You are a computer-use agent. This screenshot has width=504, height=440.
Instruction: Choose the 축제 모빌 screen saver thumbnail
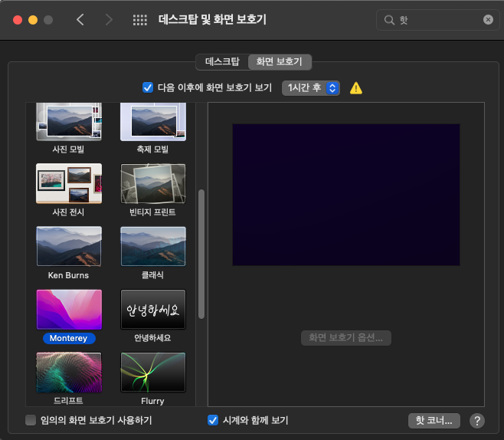click(153, 122)
